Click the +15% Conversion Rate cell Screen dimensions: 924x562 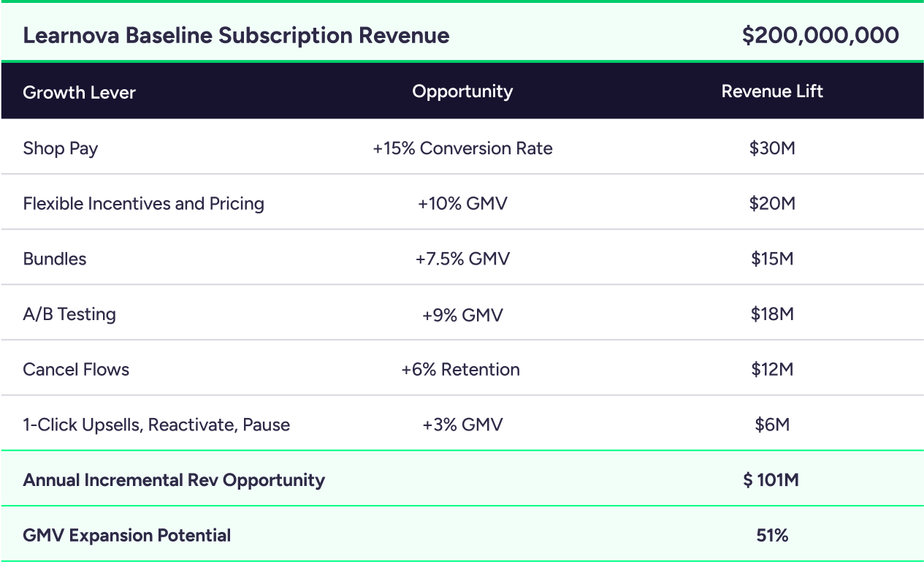(462, 148)
